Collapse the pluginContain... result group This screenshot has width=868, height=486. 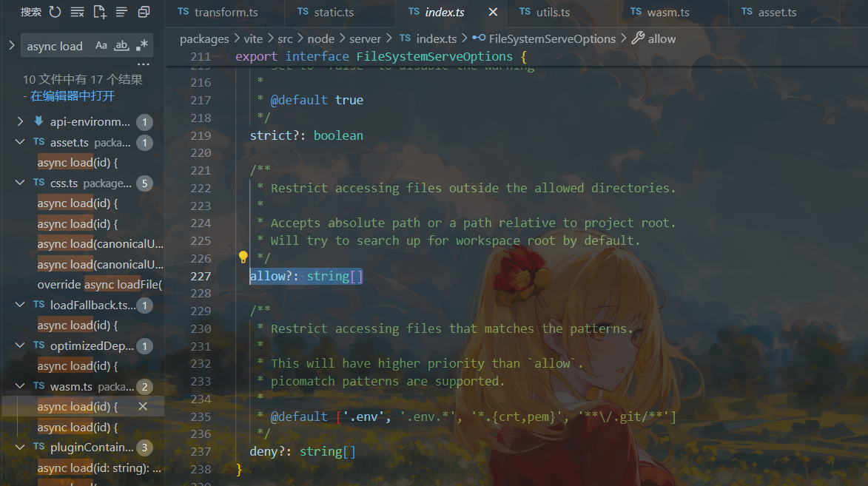(20, 447)
